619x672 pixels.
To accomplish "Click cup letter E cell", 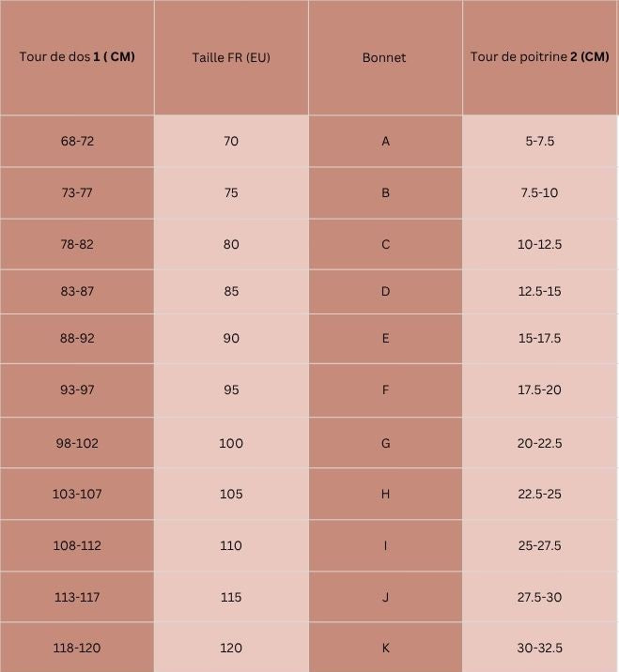I will tap(385, 338).
